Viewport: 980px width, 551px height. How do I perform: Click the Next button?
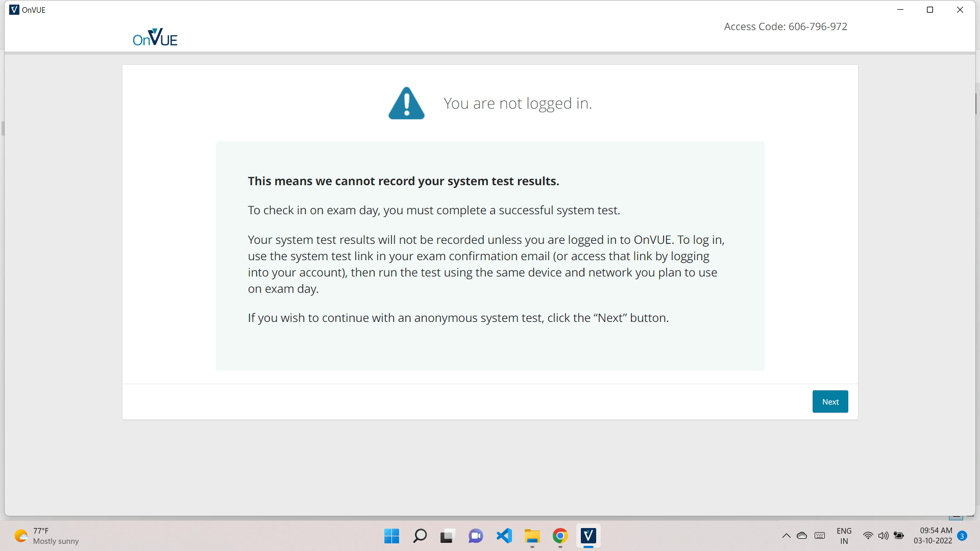click(830, 402)
